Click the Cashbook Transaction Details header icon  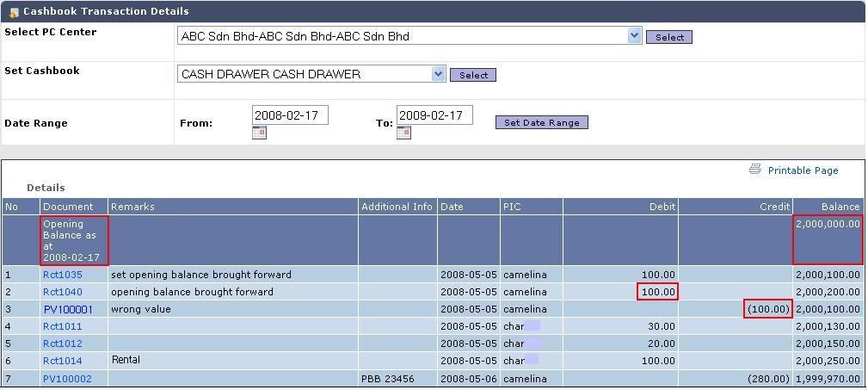click(x=15, y=12)
